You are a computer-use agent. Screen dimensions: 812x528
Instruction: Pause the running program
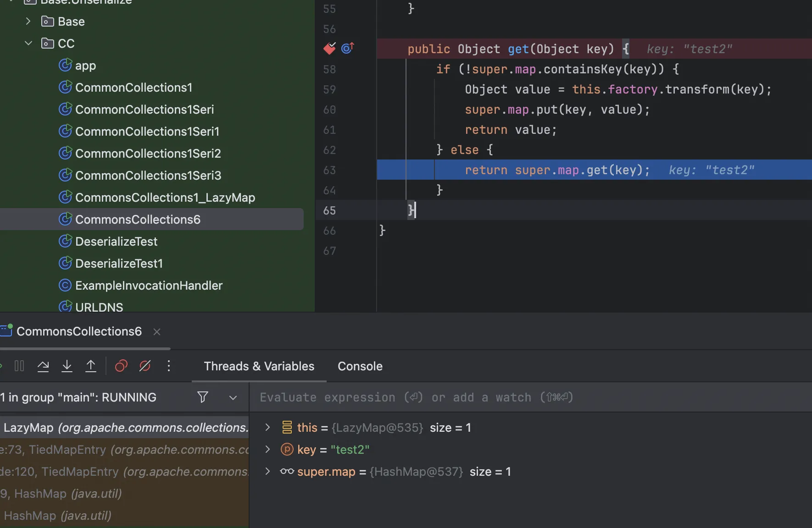coord(19,366)
